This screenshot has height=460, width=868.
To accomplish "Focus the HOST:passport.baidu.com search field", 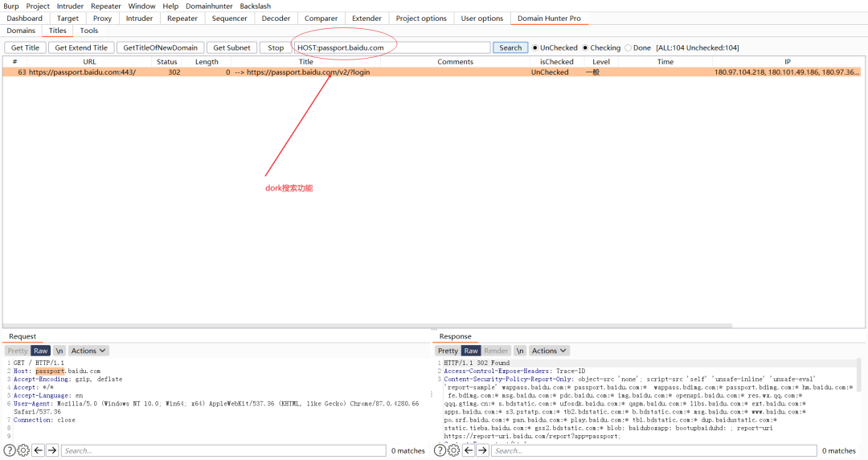I will click(392, 47).
